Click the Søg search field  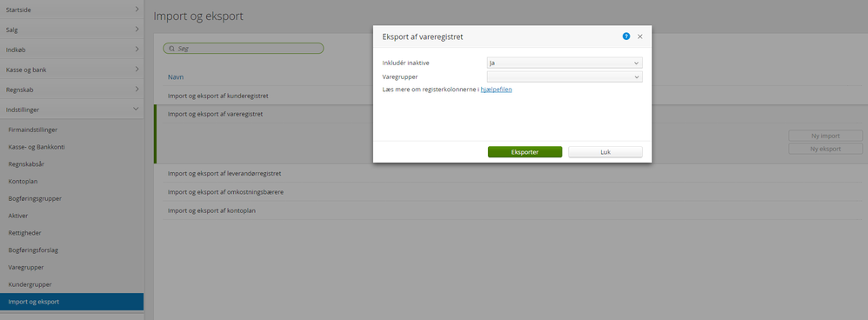(x=243, y=49)
